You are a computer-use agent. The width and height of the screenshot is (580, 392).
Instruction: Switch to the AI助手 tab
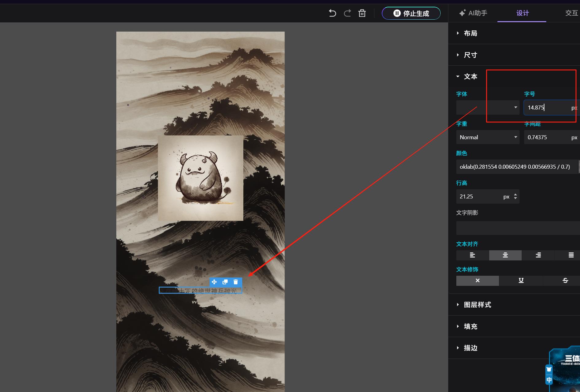point(473,13)
